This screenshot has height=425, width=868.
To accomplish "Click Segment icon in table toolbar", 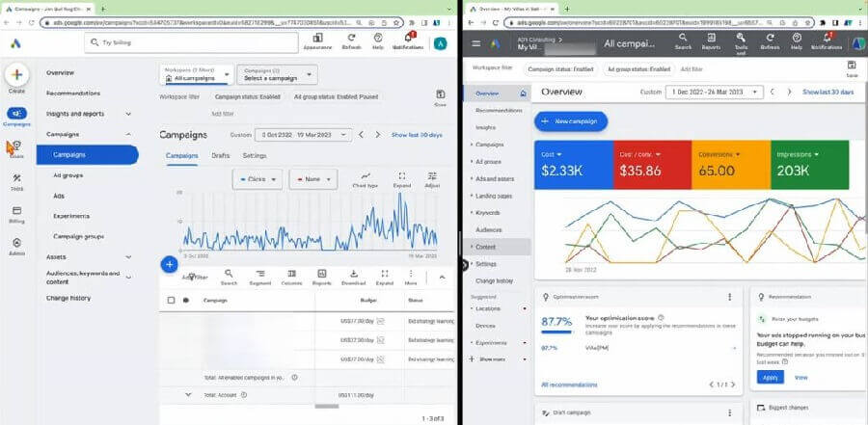I will coord(260,274).
